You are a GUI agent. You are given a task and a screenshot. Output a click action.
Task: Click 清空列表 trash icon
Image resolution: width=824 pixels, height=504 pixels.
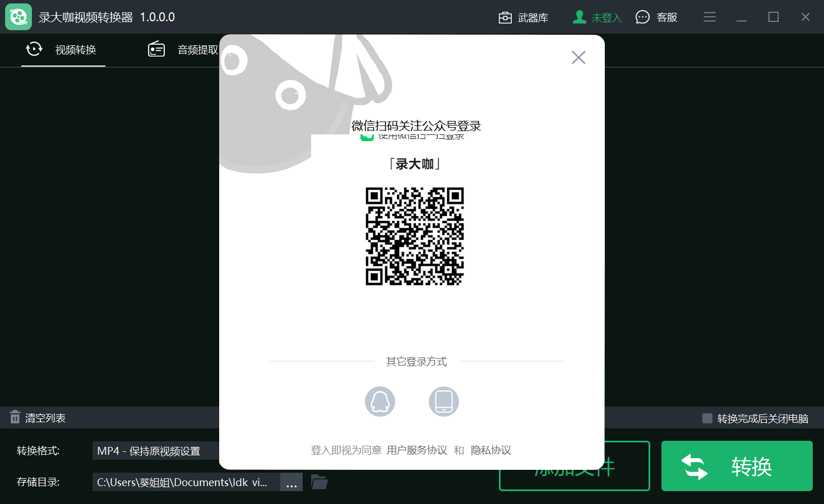click(x=15, y=417)
